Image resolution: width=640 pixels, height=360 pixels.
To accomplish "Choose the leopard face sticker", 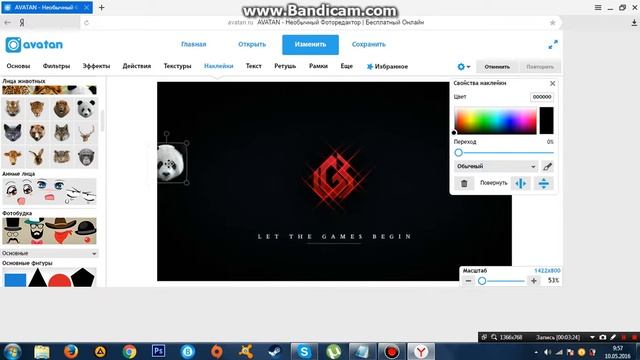I will point(37,109).
